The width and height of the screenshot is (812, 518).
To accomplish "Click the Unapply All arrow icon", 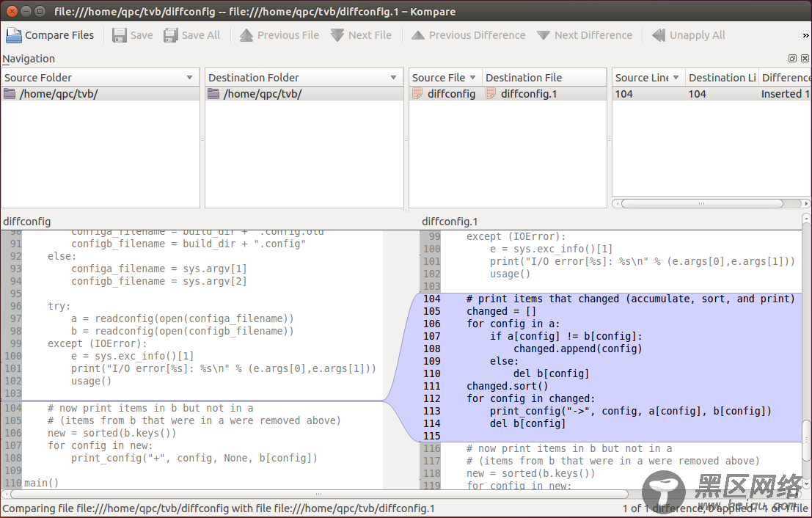I will click(x=659, y=35).
